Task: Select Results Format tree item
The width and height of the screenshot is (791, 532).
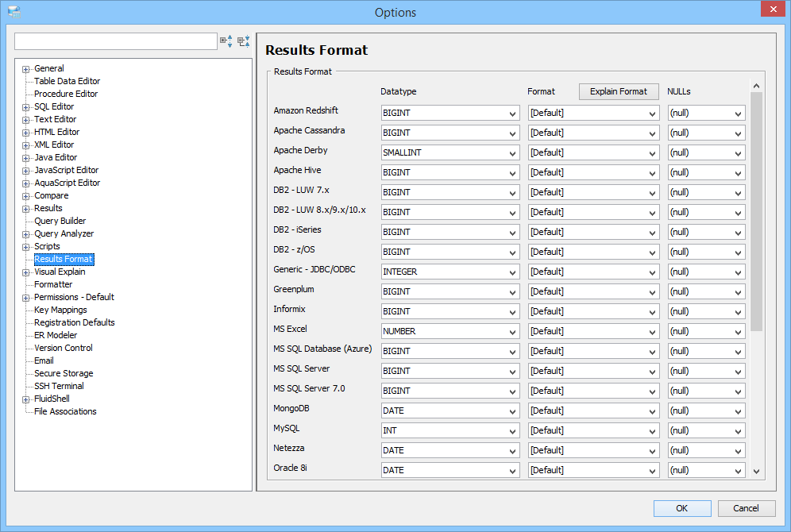Action: pos(64,259)
